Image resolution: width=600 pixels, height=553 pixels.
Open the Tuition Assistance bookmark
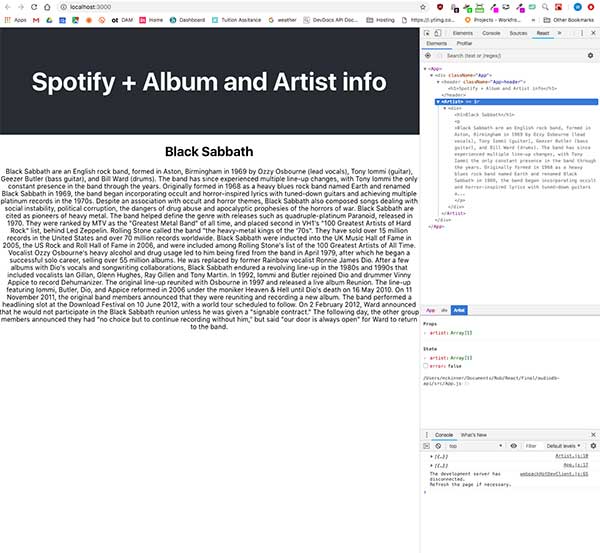tap(236, 20)
